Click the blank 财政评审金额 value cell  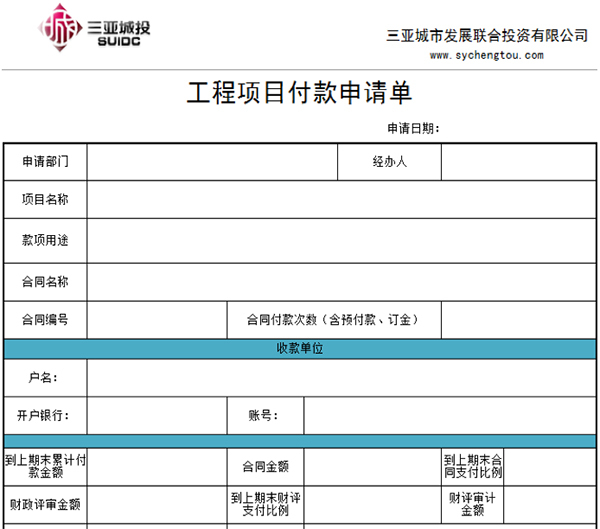[x=157, y=505]
